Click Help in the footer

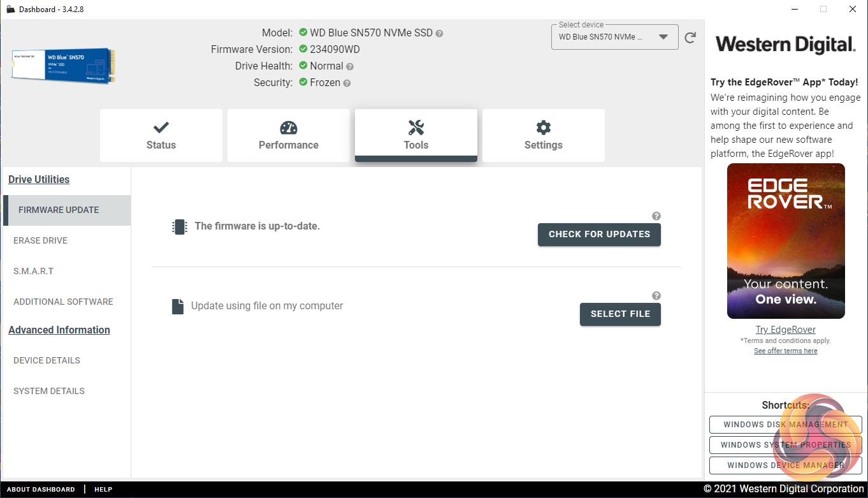pyautogui.click(x=103, y=489)
